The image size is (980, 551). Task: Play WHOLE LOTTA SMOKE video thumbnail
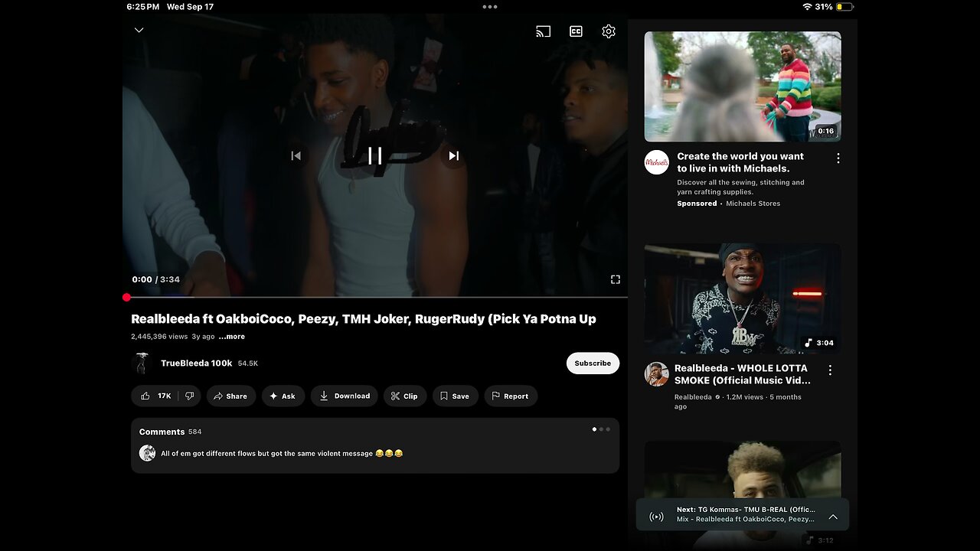[x=743, y=298]
